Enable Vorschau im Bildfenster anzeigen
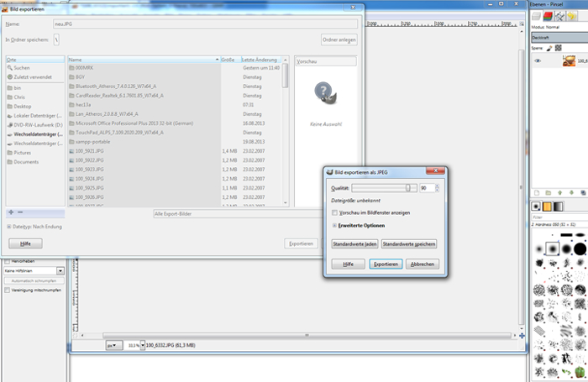Viewport: 588px width, 382px height. 335,212
